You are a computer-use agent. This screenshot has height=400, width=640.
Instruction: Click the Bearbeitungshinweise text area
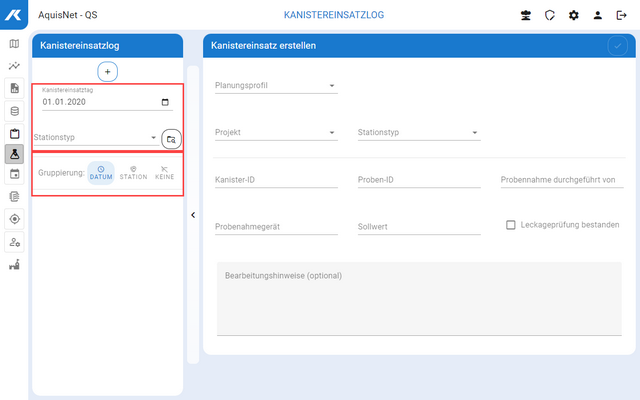pyautogui.click(x=418, y=298)
